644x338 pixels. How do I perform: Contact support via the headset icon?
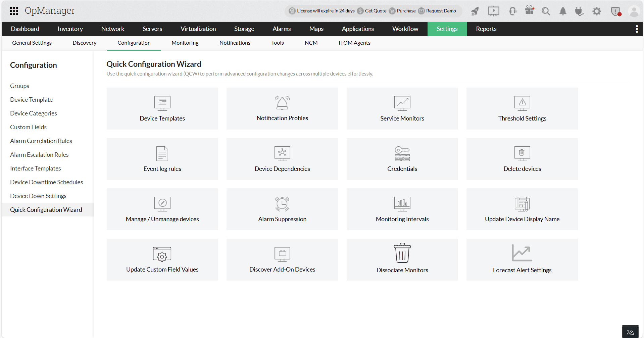tap(512, 11)
